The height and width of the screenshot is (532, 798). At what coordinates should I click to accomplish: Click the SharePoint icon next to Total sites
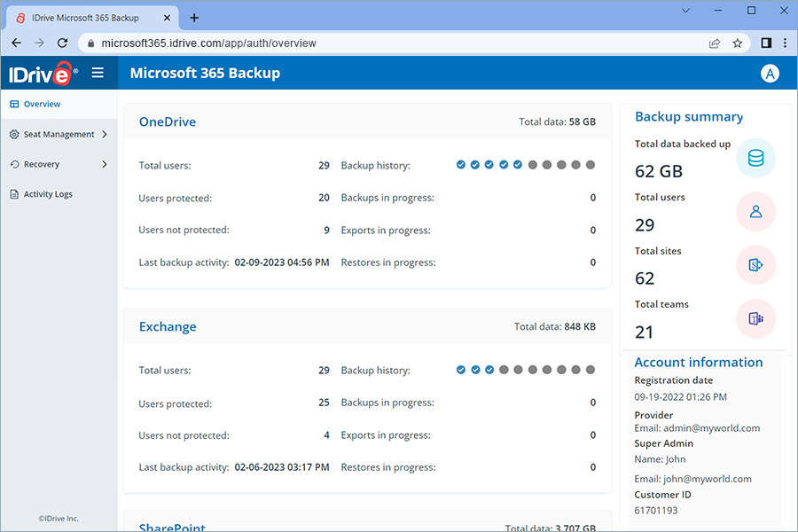[755, 264]
